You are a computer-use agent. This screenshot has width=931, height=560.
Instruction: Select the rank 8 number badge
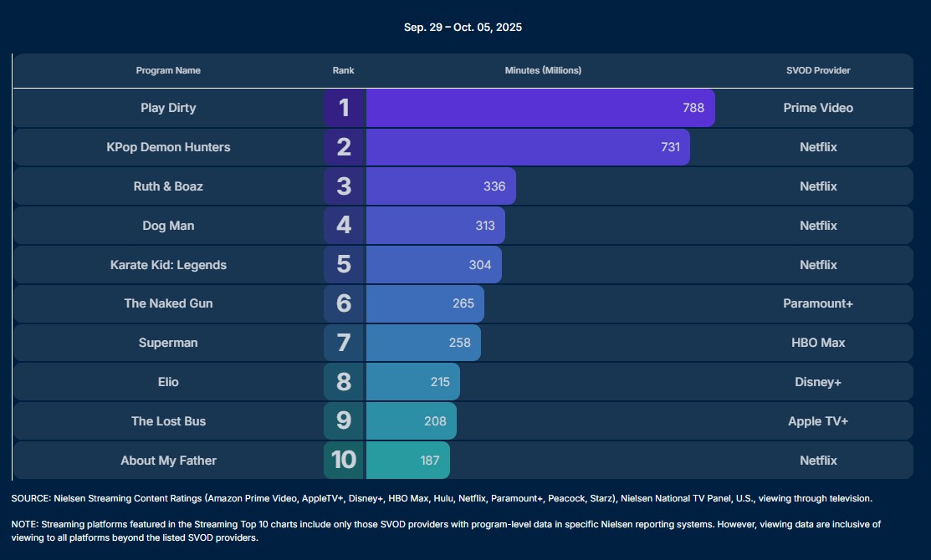(344, 382)
